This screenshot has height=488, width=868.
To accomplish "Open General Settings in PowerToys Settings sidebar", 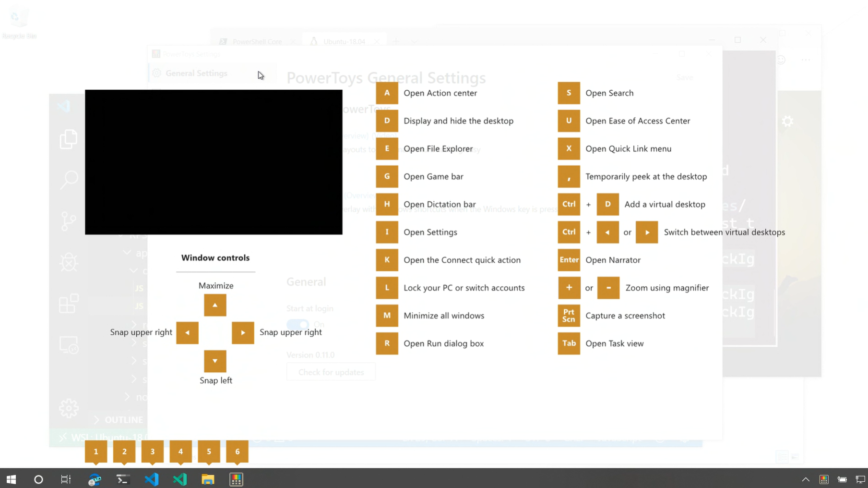I will coord(213,73).
